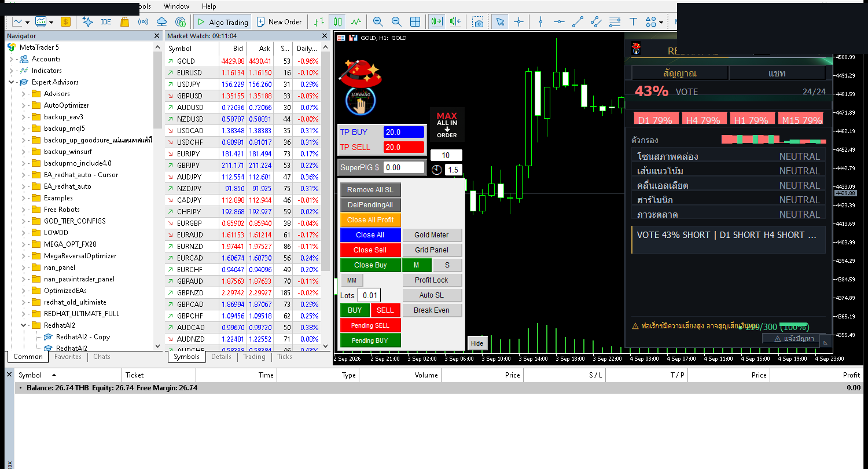The width and height of the screenshot is (868, 469).
Task: Click the Close All Profit button
Action: pyautogui.click(x=370, y=220)
